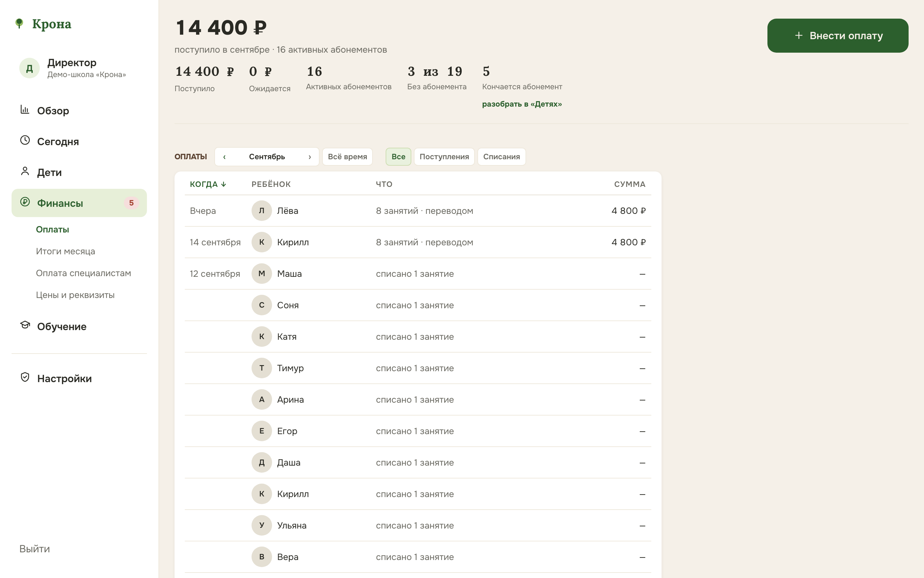Click the Обзор bar chart icon
This screenshot has width=924, height=578.
[x=25, y=110]
